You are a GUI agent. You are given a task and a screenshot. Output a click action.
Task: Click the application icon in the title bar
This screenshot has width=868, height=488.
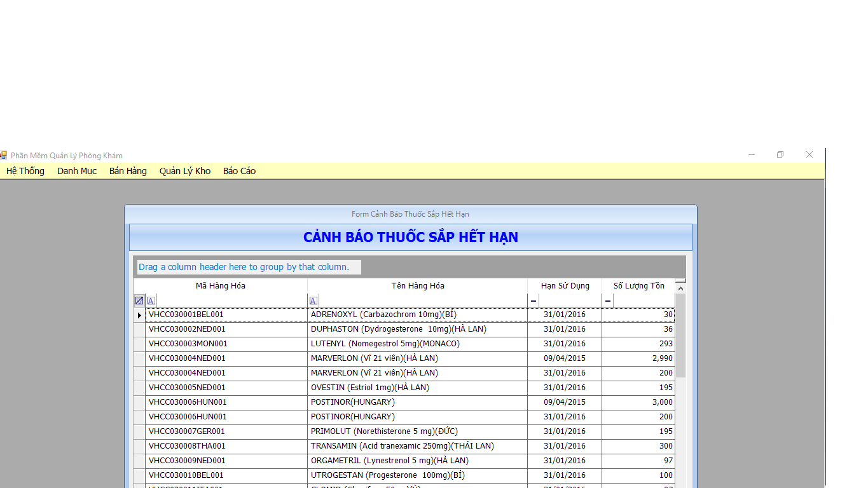[3, 155]
